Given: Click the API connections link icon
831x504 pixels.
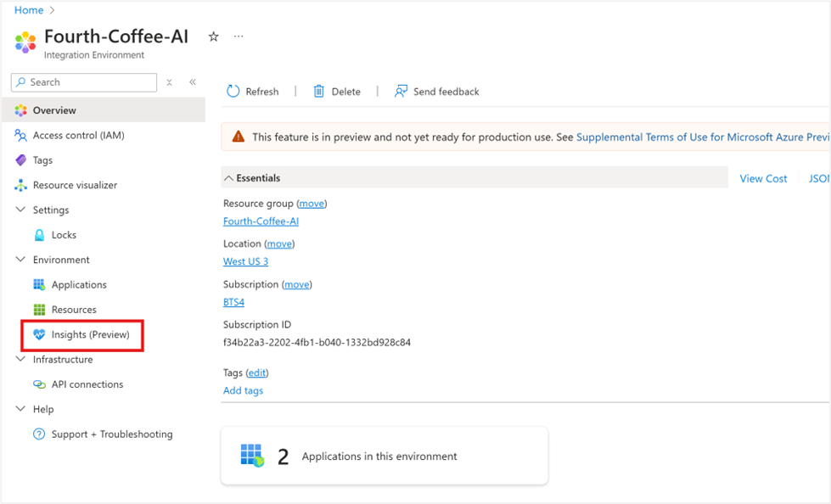Looking at the screenshot, I should 39,384.
